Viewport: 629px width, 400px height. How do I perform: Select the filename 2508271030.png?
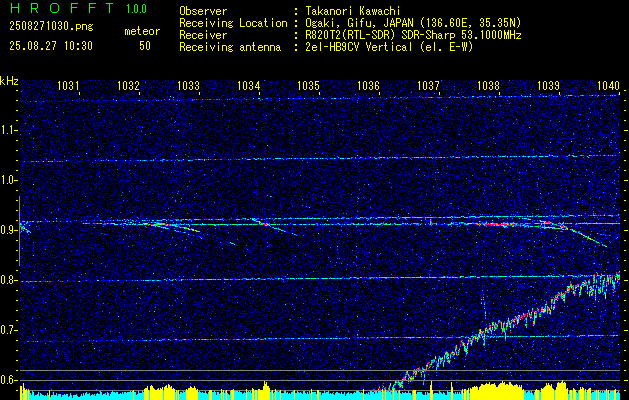click(x=51, y=27)
